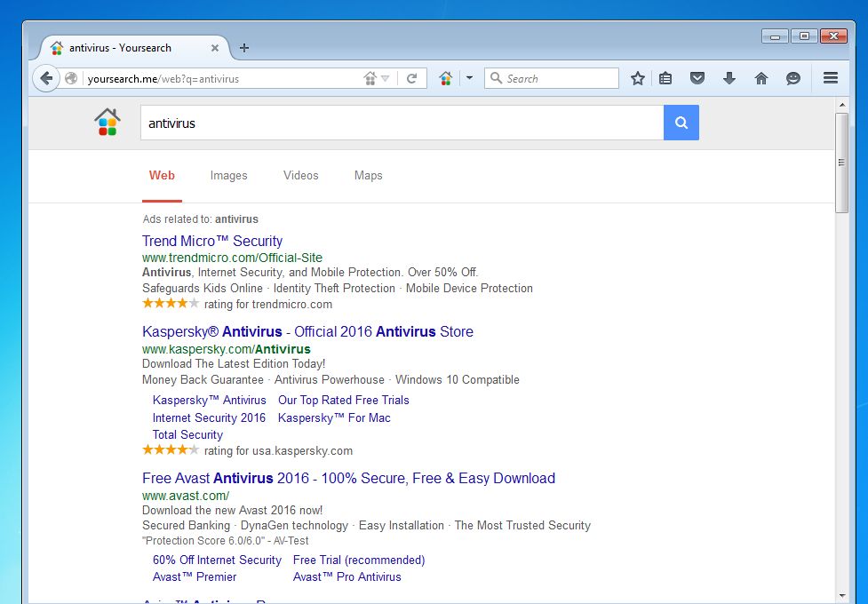The height and width of the screenshot is (604, 868).
Task: Switch to the Images tab
Action: tap(228, 175)
